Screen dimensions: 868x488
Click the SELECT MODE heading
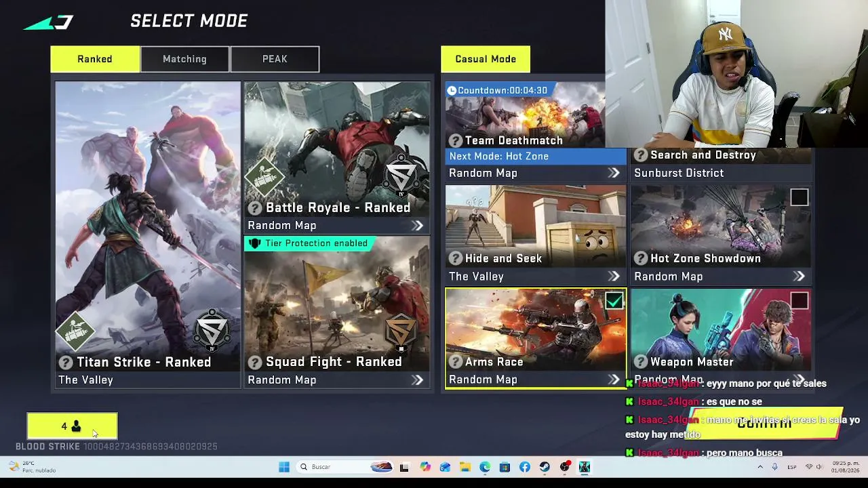(x=189, y=22)
